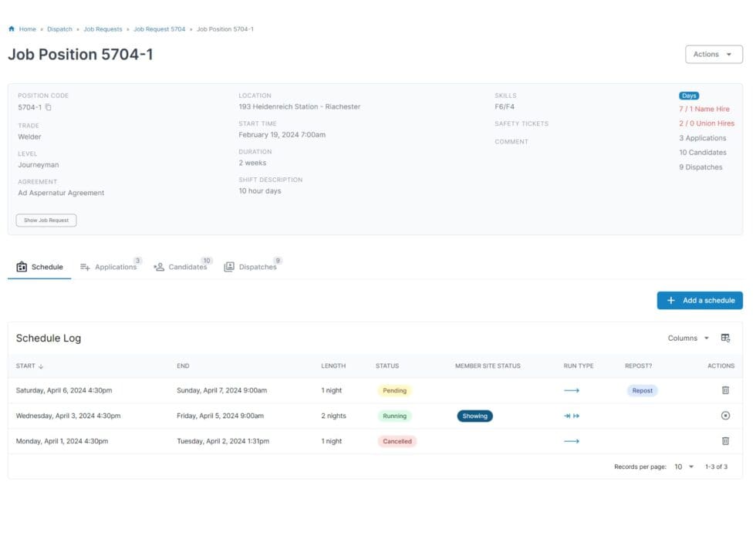
Task: Open the Columns dropdown
Action: (x=687, y=338)
